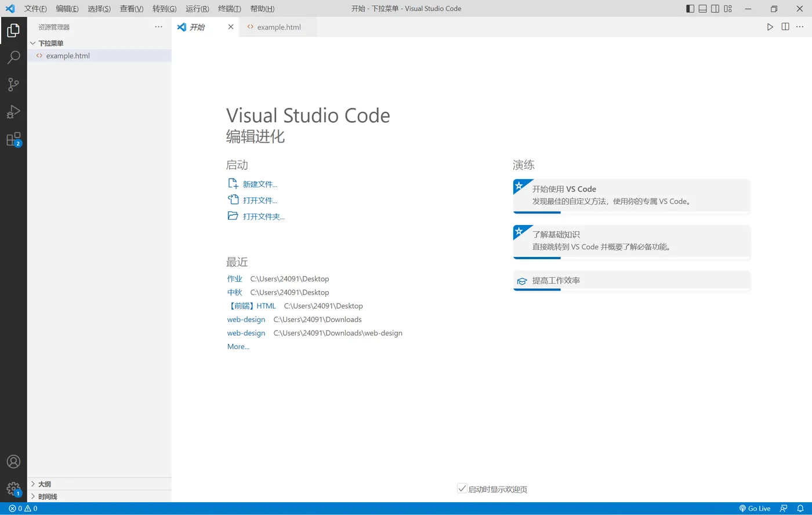Open the Manage gear icon
812x515 pixels.
(13, 489)
